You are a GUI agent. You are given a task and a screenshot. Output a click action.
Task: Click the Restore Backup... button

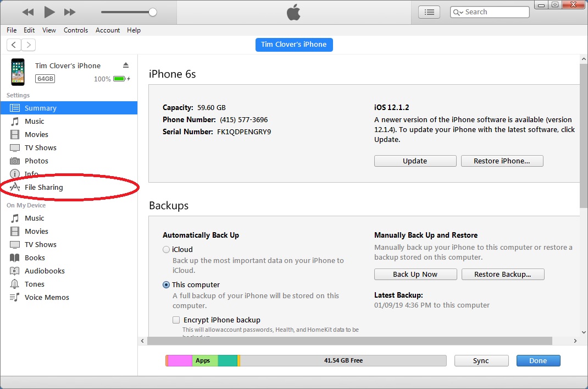point(503,274)
